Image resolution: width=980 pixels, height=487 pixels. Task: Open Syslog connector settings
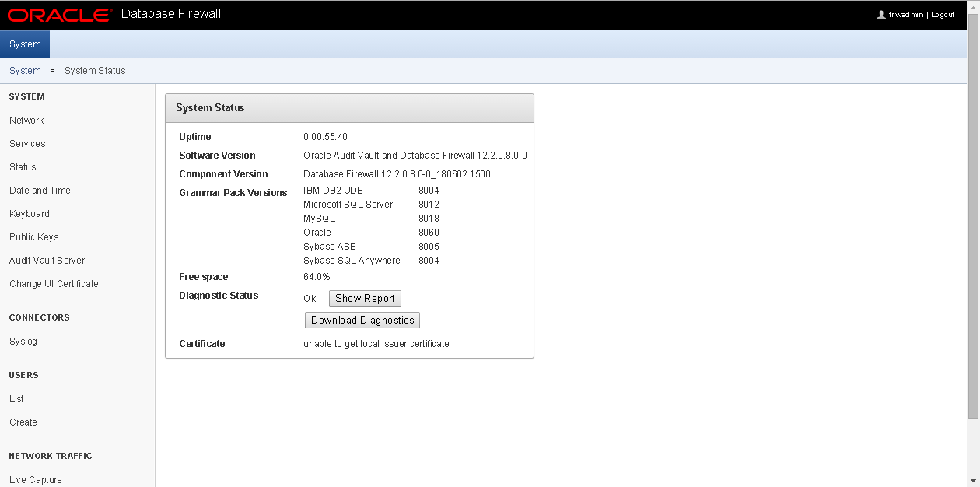[23, 342]
